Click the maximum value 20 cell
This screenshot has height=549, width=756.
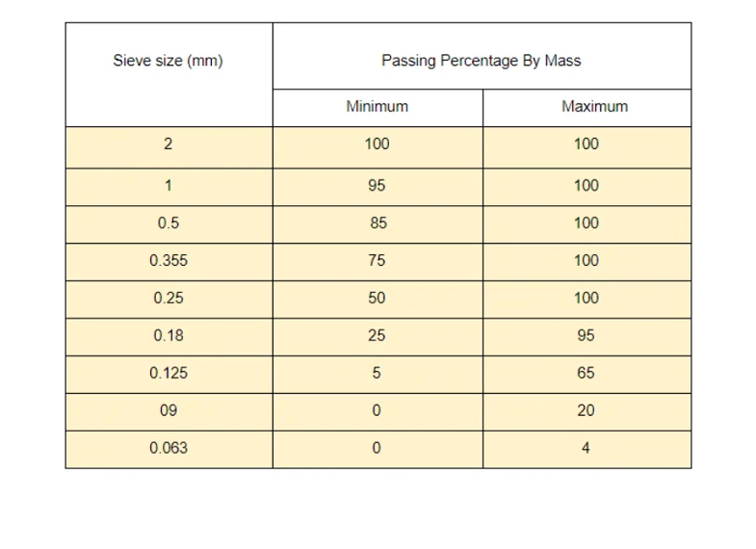pyautogui.click(x=587, y=412)
